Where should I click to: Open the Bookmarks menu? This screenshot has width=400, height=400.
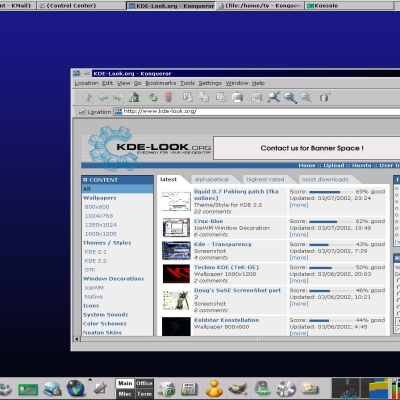pyautogui.click(x=161, y=83)
